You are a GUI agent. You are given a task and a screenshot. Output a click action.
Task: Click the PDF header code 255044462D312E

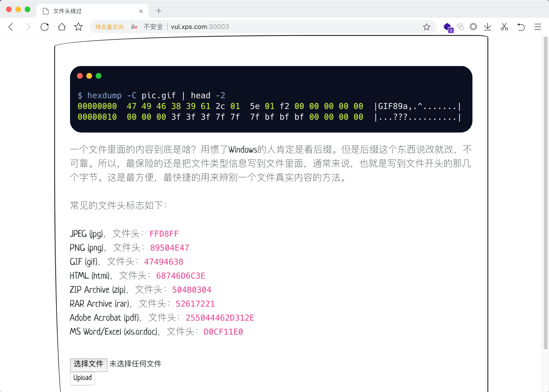pyautogui.click(x=220, y=318)
